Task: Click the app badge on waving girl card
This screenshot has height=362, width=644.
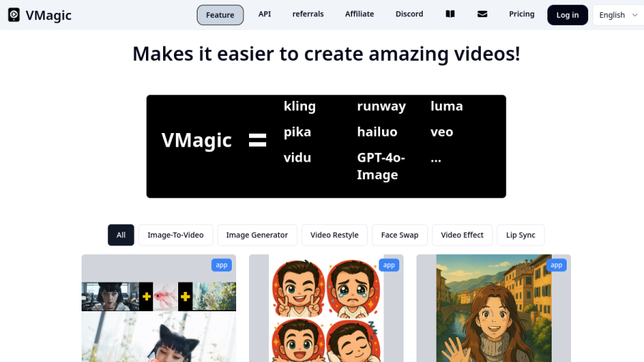Action: [x=557, y=265]
